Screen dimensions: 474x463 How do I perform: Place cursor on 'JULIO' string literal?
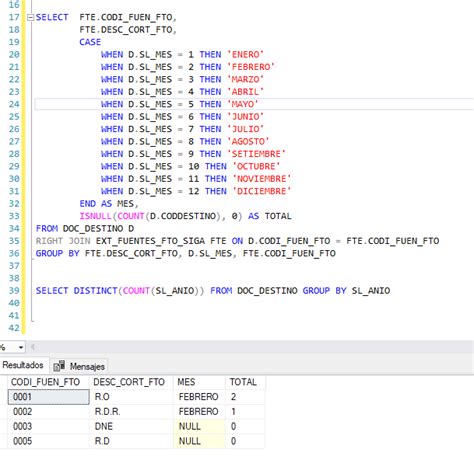[246, 129]
